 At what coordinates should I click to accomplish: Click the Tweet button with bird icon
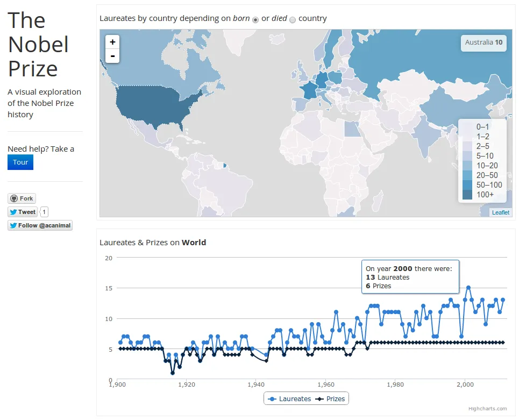point(23,212)
